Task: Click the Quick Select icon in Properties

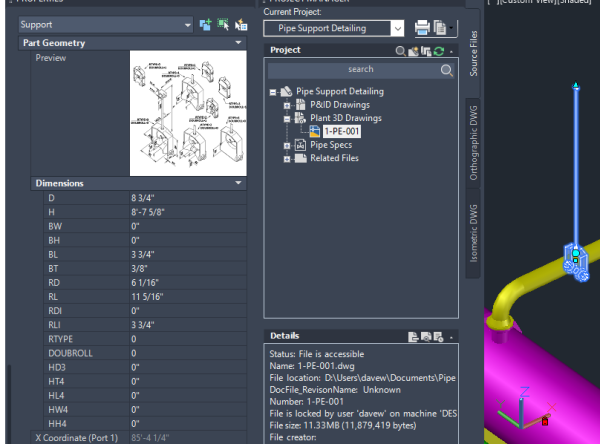Action: [x=241, y=25]
